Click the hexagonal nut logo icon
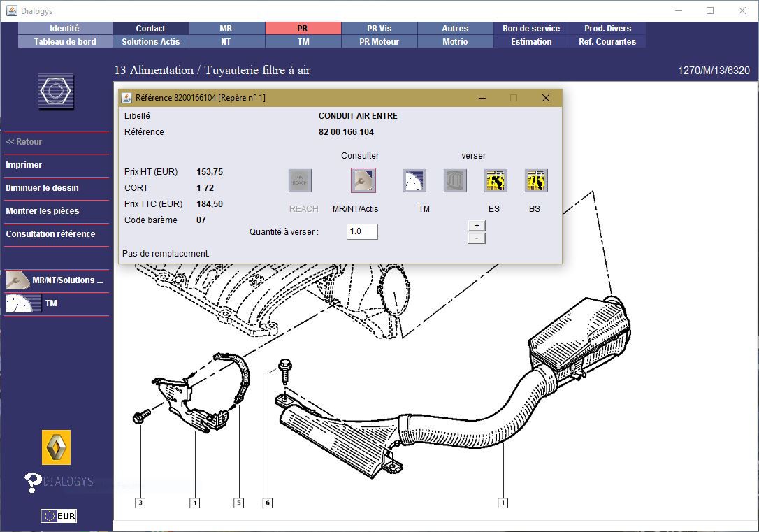The width and height of the screenshot is (759, 532). coord(56,92)
